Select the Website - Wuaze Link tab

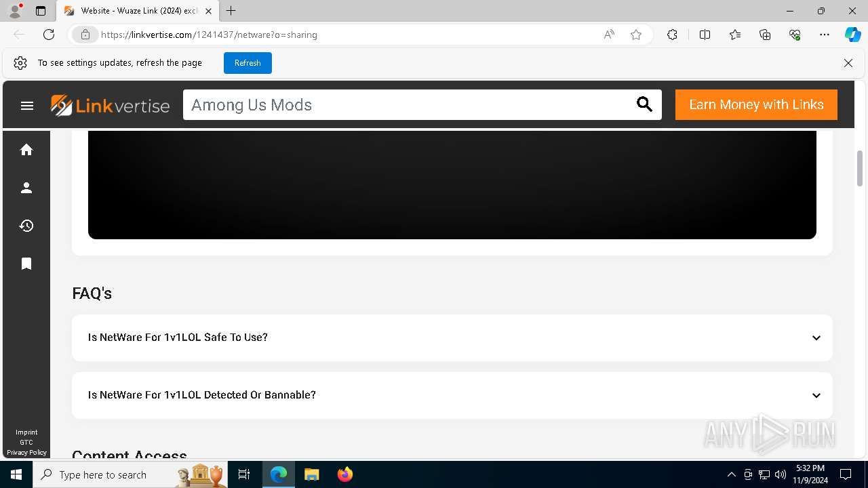click(x=138, y=11)
